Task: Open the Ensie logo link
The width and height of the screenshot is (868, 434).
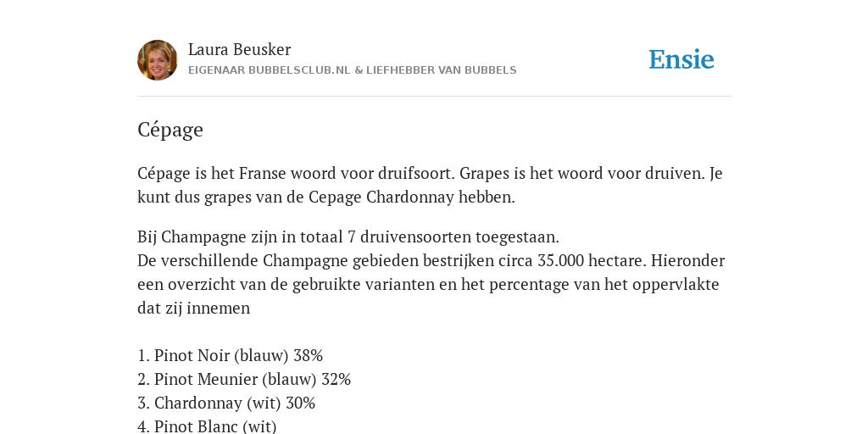Action: tap(682, 60)
